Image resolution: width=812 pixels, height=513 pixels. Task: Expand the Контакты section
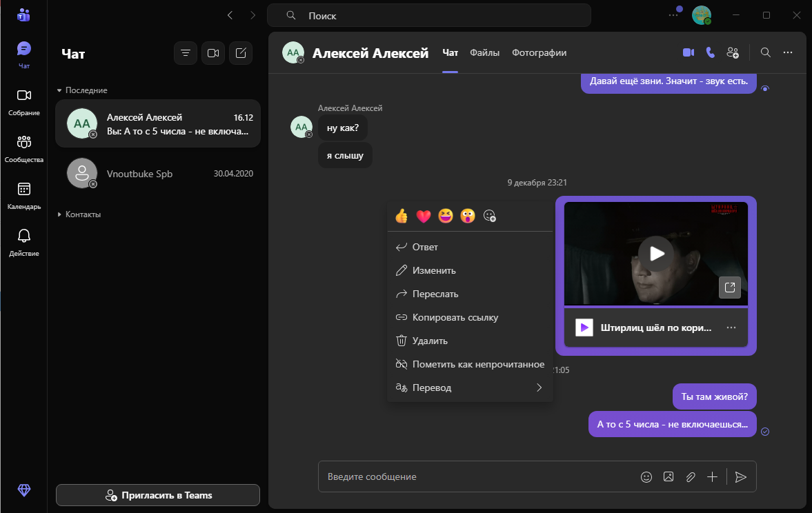[x=59, y=214]
